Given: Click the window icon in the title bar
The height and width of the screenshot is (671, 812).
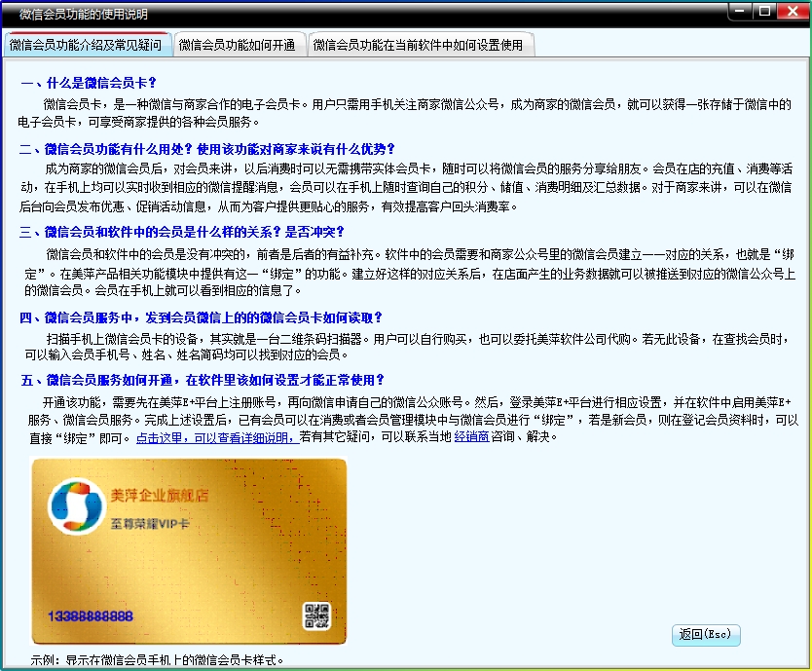Looking at the screenshot, I should tap(10, 13).
